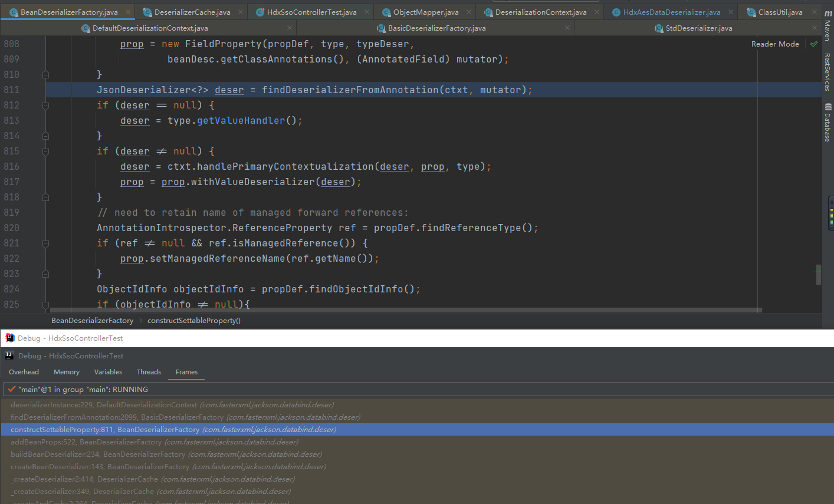834x504 pixels.
Task: Select createBeanDeserializer:143 stack frame
Action: point(417,466)
